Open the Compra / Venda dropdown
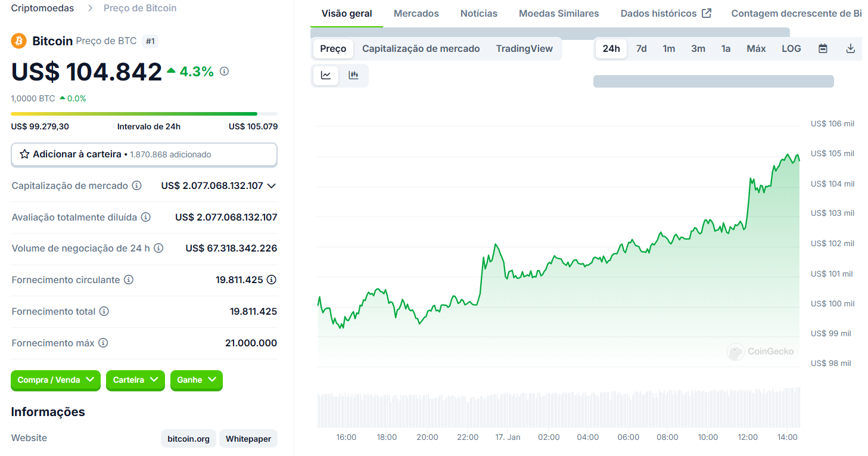This screenshot has height=456, width=868. (x=55, y=380)
